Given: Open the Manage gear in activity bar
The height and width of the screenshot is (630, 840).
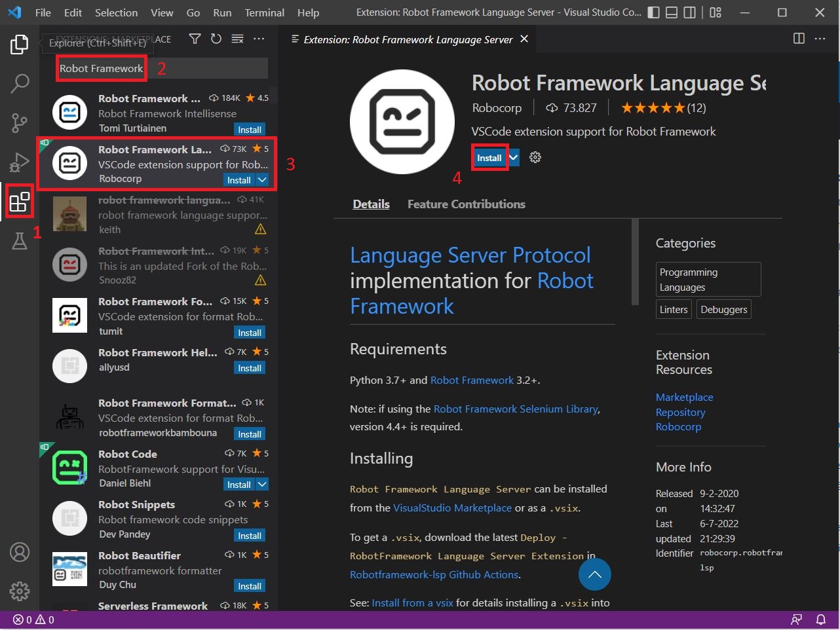Looking at the screenshot, I should click(20, 591).
